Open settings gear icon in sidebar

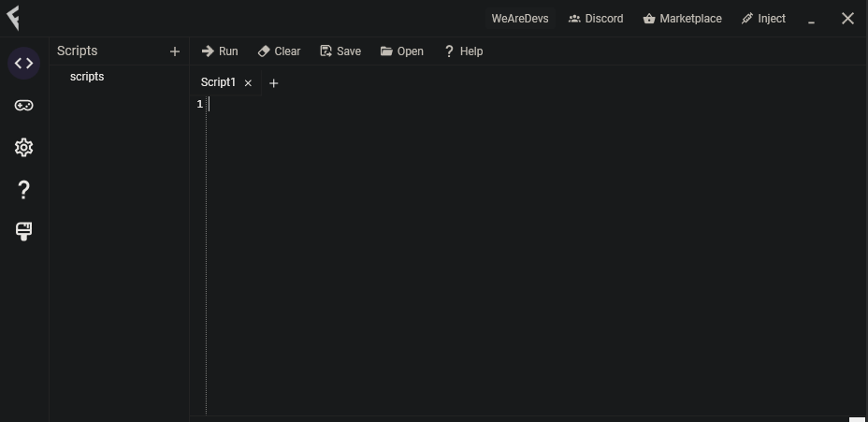23,147
